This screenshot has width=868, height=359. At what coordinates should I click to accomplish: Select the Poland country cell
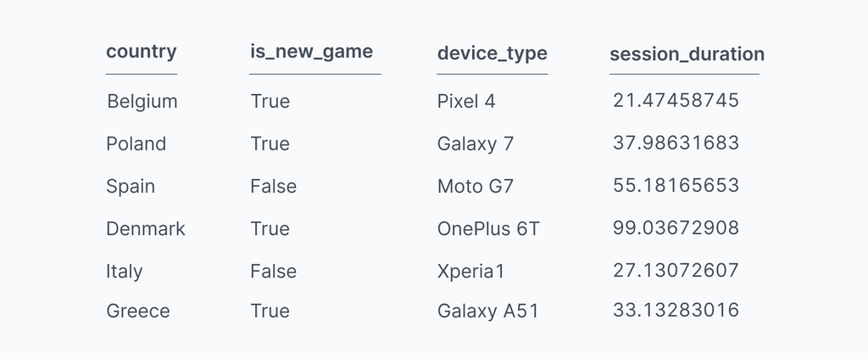click(x=136, y=144)
